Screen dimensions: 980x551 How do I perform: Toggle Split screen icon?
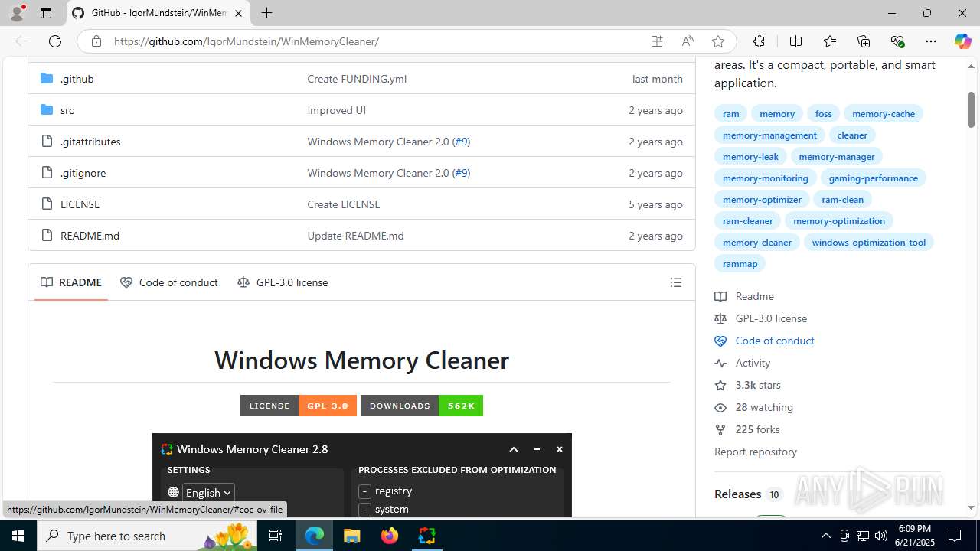point(795,41)
